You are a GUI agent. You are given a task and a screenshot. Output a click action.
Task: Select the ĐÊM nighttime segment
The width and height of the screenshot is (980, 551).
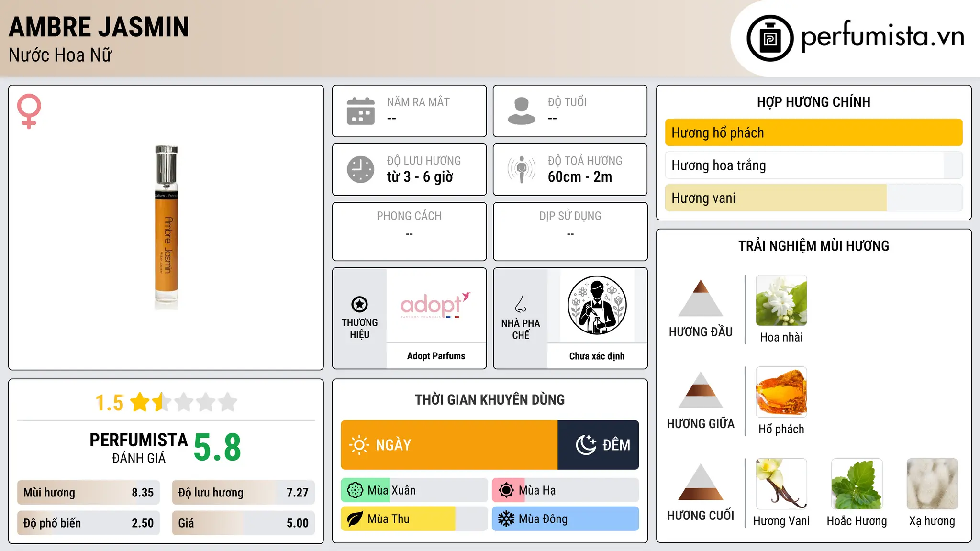pyautogui.click(x=598, y=445)
